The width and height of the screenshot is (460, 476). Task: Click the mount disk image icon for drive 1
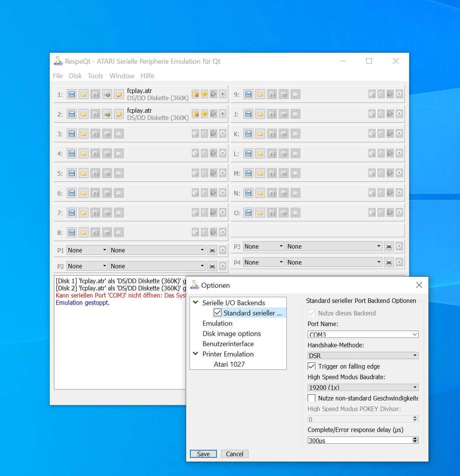(72, 94)
